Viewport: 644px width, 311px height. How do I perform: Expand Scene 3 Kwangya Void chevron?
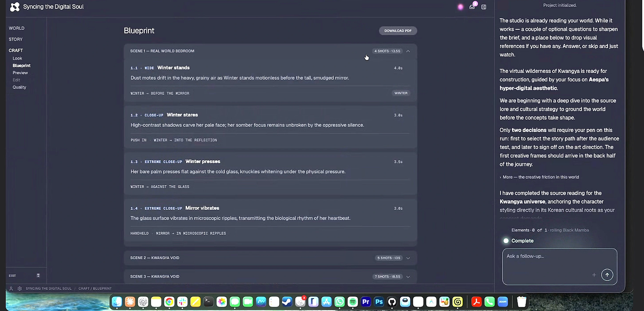[x=408, y=277]
